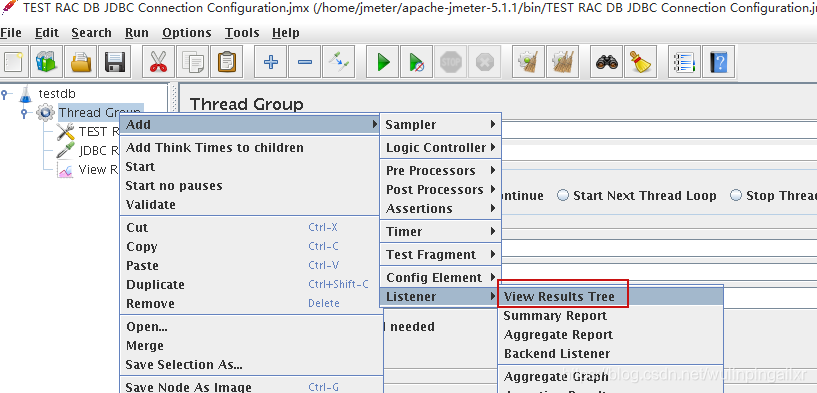Click Start no pauses in context menu
This screenshot has width=817, height=393.
pyautogui.click(x=250, y=186)
